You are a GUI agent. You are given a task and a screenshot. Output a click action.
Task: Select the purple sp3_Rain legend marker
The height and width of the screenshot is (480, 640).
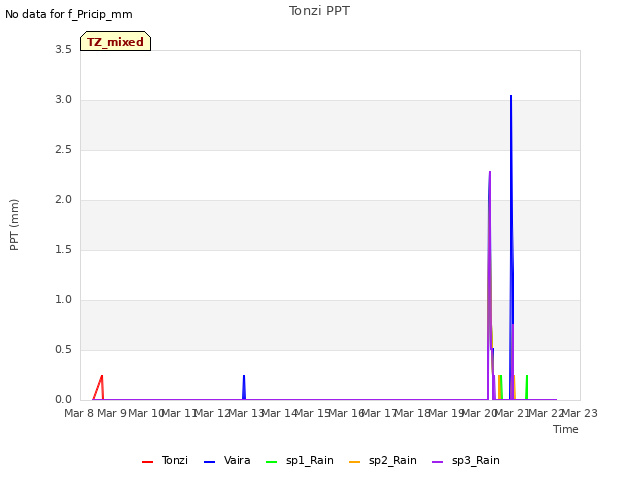(438, 462)
